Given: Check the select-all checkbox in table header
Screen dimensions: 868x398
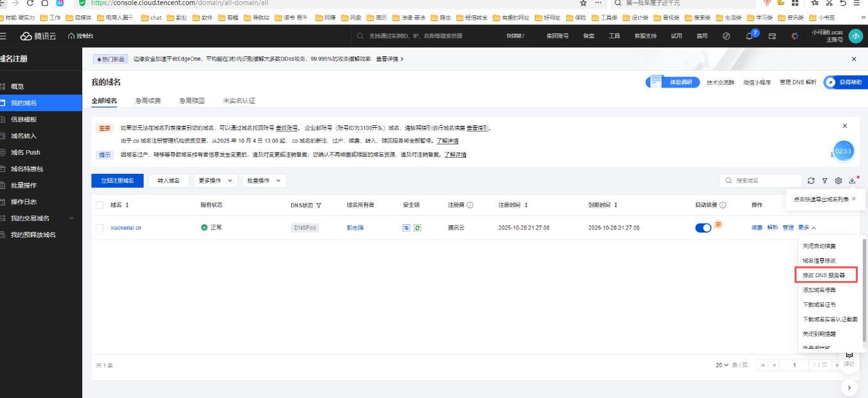Looking at the screenshot, I should 100,205.
